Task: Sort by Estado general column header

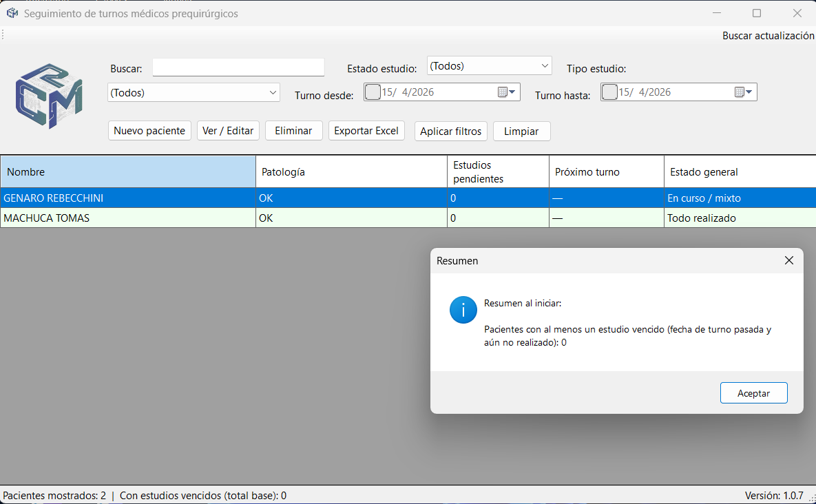Action: point(740,171)
